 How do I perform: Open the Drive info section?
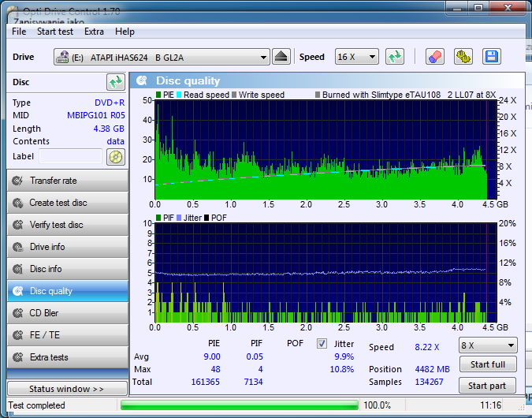tap(68, 247)
